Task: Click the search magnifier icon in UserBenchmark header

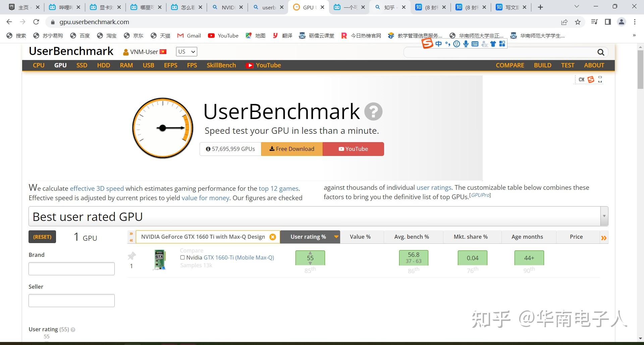Action: [x=600, y=52]
